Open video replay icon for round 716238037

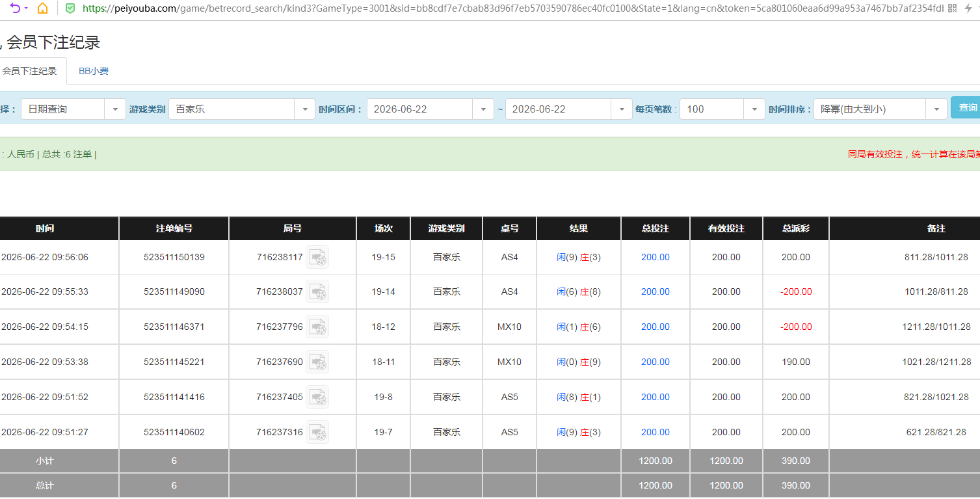[317, 291]
